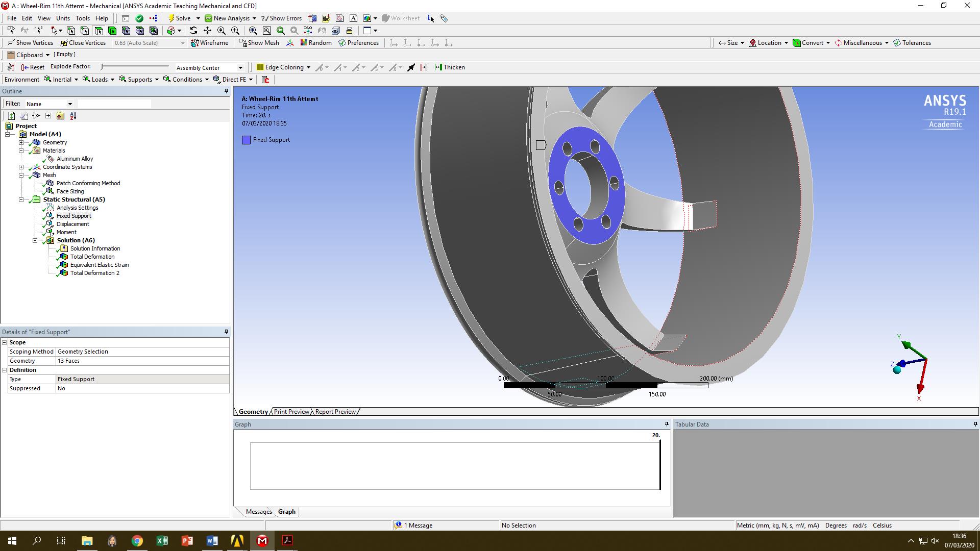Toggle Wireframe display mode
Viewport: 980px width, 551px height.
click(x=209, y=43)
